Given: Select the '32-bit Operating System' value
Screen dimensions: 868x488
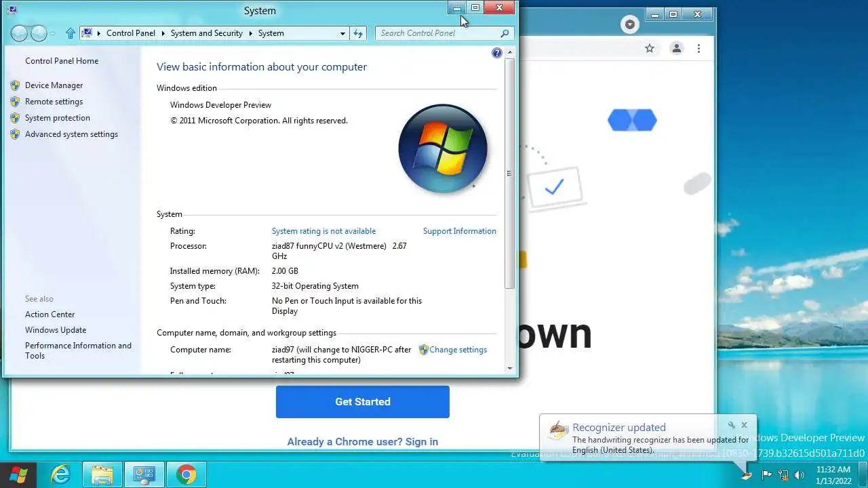Looking at the screenshot, I should (x=315, y=286).
